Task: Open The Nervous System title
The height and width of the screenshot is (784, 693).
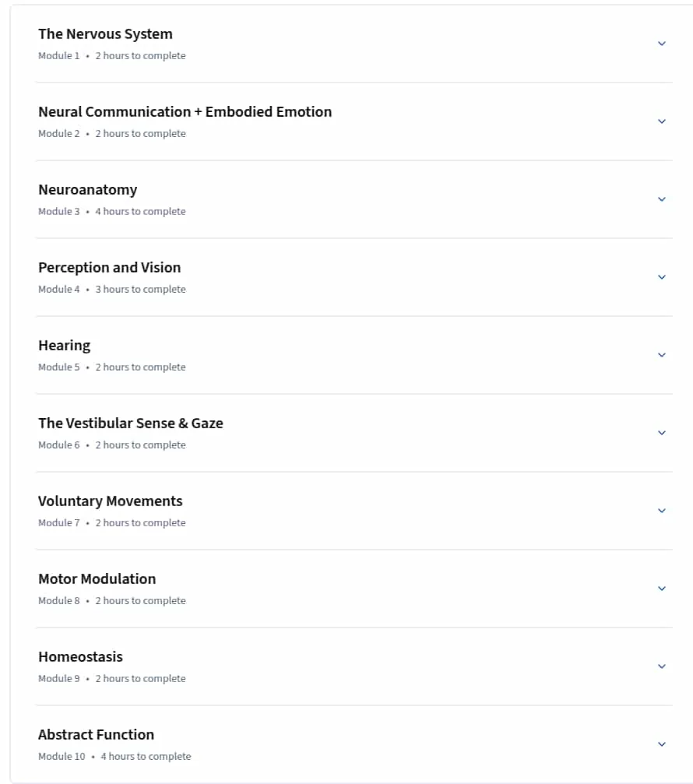Action: click(x=105, y=34)
